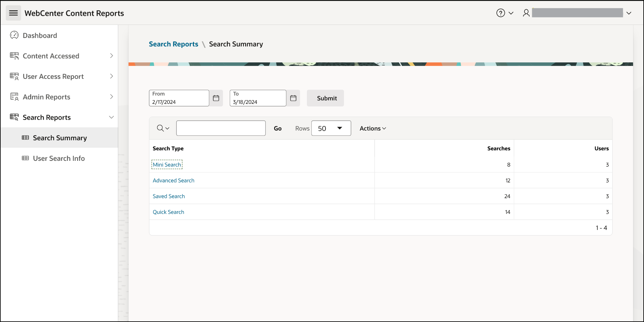The height and width of the screenshot is (322, 644).
Task: Expand Admin Reports submenu arrow
Action: 111,97
